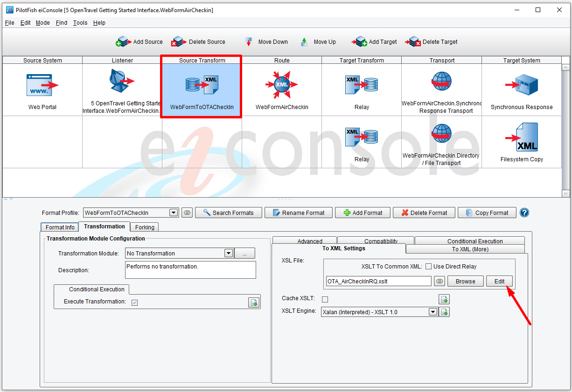Click the scroll-down arrow of the grid scrollbar

click(566, 193)
